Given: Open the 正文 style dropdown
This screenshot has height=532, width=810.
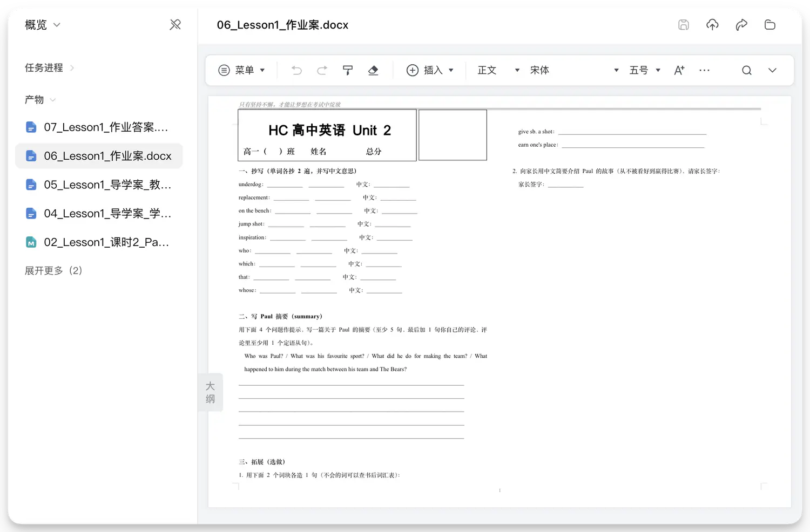Looking at the screenshot, I should [498, 70].
